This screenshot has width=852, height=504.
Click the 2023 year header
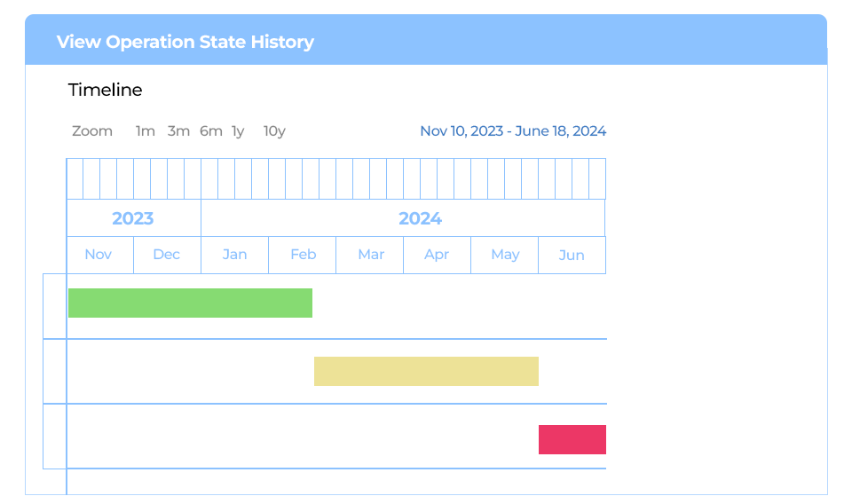(133, 218)
